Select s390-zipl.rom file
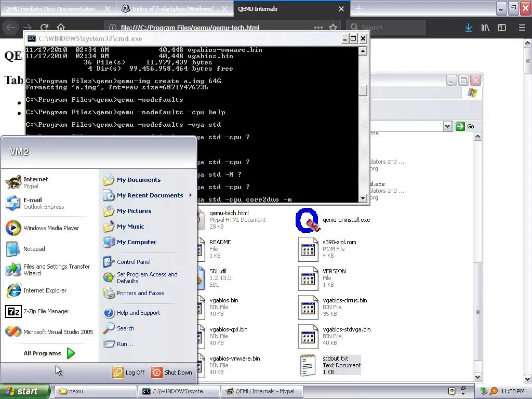 coord(327,249)
